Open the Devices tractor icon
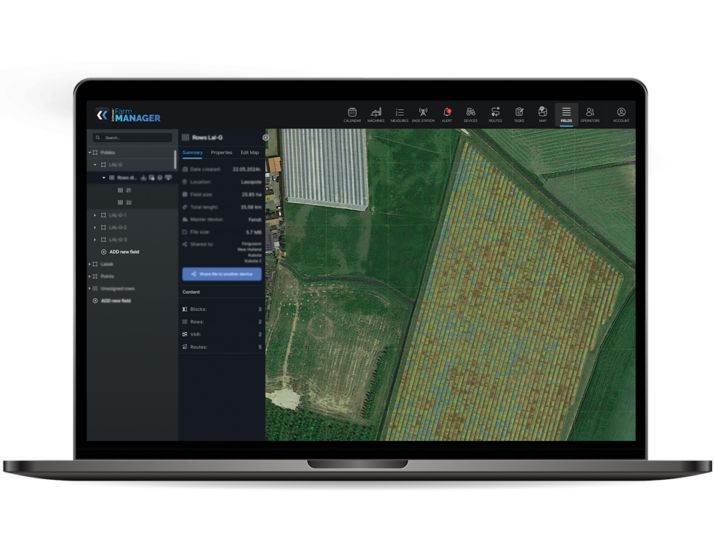 [470, 114]
